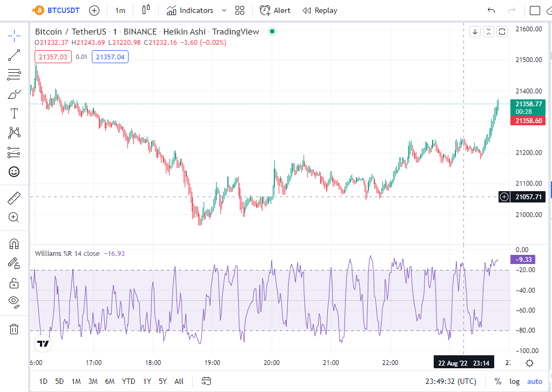The width and height of the screenshot is (552, 392).
Task: Expand the favorites arrow beside Indicators
Action: pos(224,11)
